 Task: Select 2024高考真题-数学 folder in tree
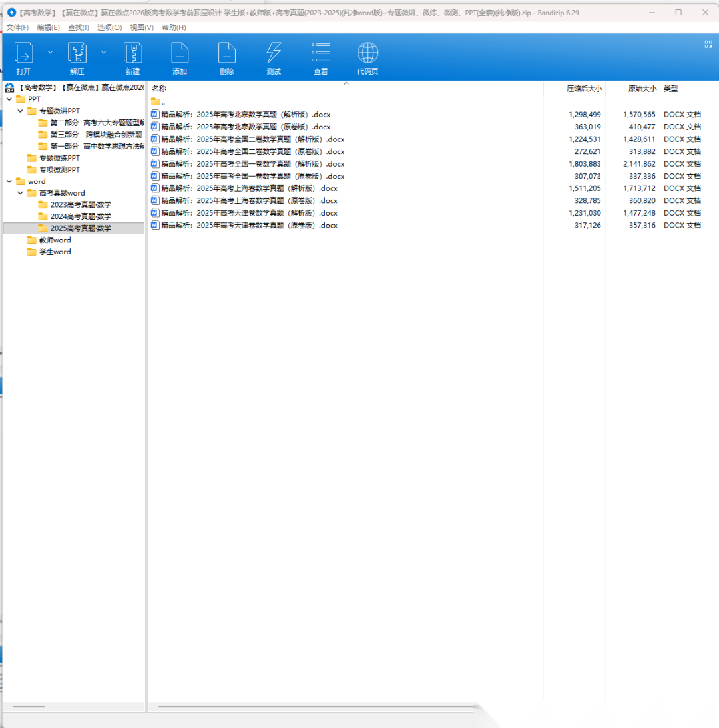tap(81, 216)
